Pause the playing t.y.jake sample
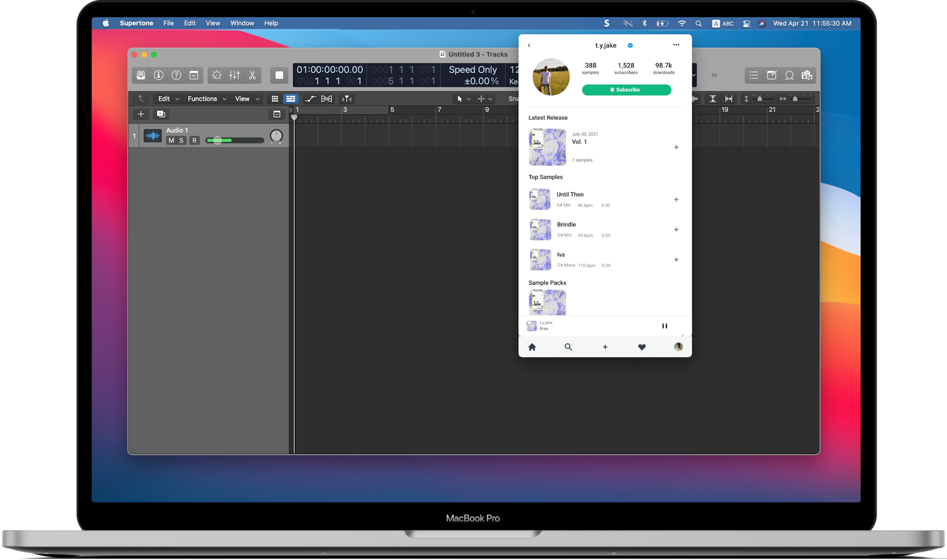Viewport: 947px width, 560px height. (x=665, y=326)
